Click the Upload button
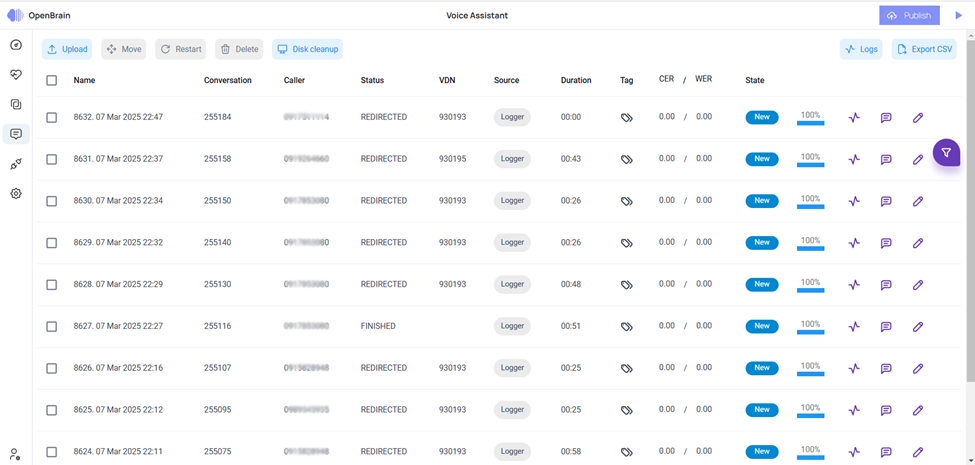975x465 pixels. (67, 49)
